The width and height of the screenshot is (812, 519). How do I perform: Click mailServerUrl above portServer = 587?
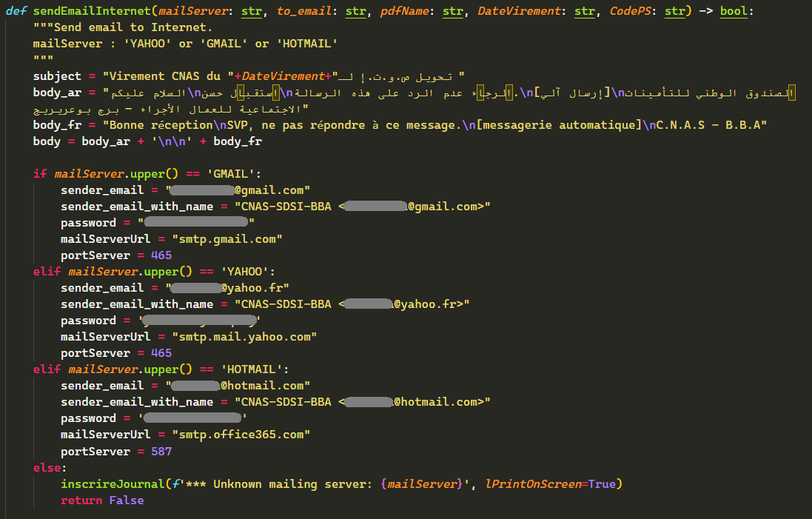click(x=105, y=435)
